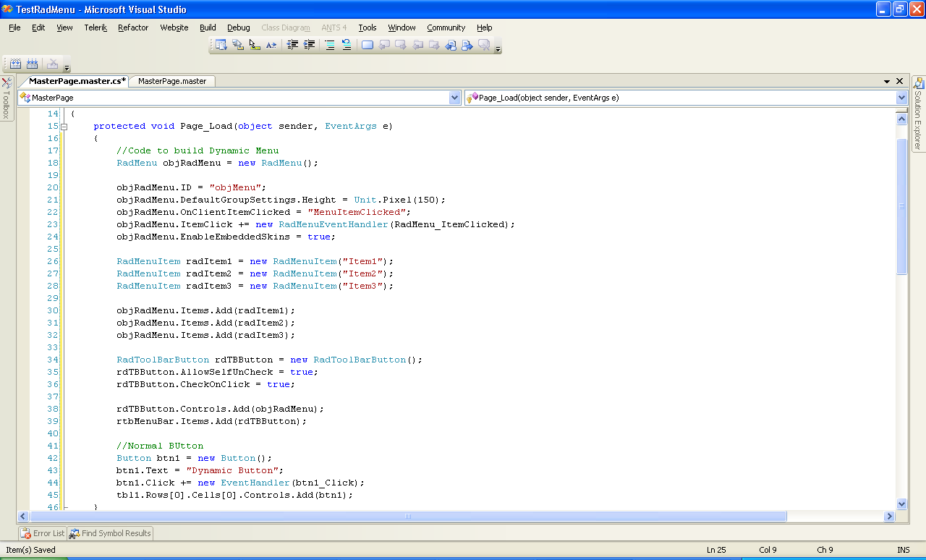Jump to previous bookmark in folder
Image resolution: width=926 pixels, height=560 pixels.
pos(417,45)
